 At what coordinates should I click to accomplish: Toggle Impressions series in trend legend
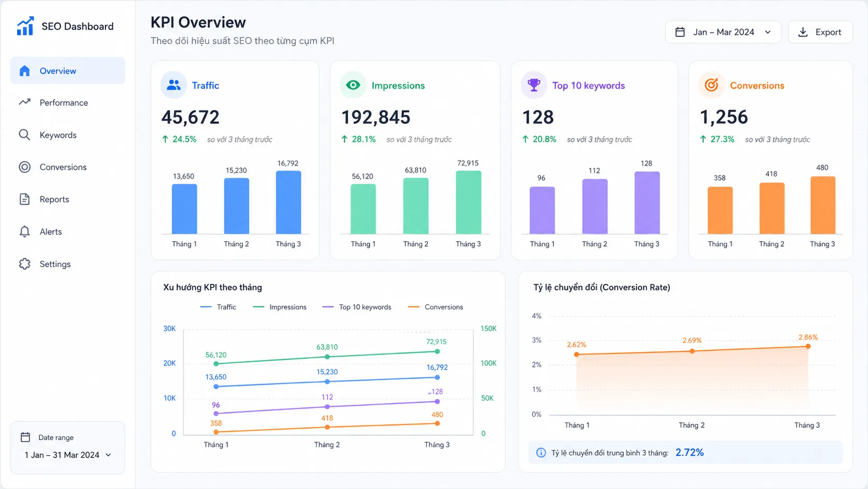click(279, 307)
